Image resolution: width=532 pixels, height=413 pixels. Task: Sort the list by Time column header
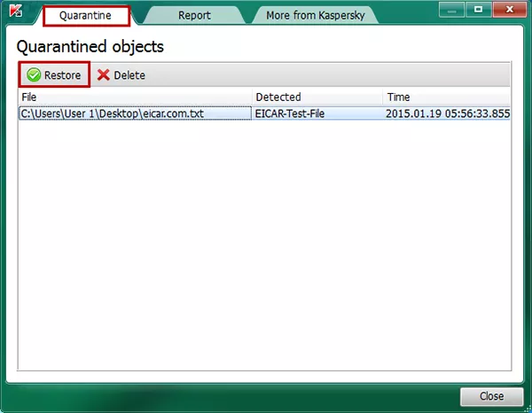446,97
